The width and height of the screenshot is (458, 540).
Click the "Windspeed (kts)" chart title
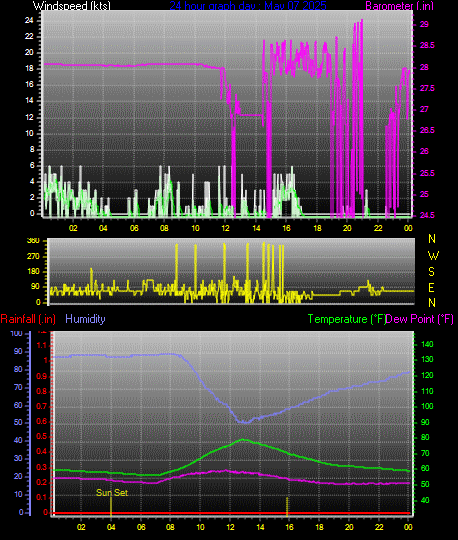(x=72, y=6)
